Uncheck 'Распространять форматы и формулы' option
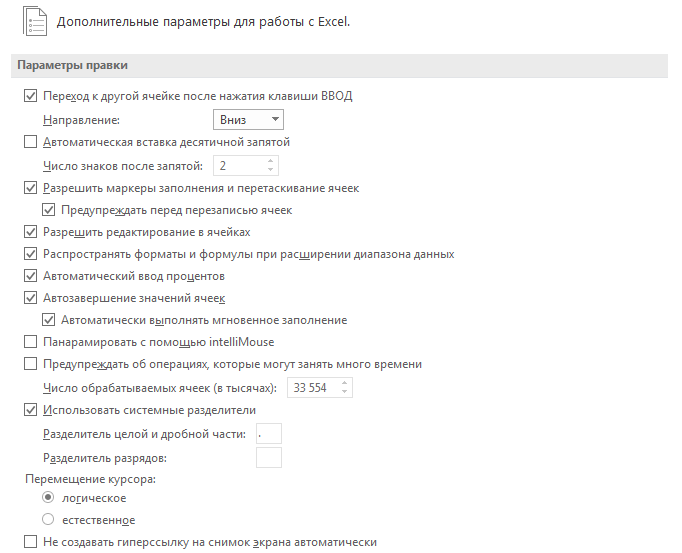The image size is (682, 553). coord(30,254)
